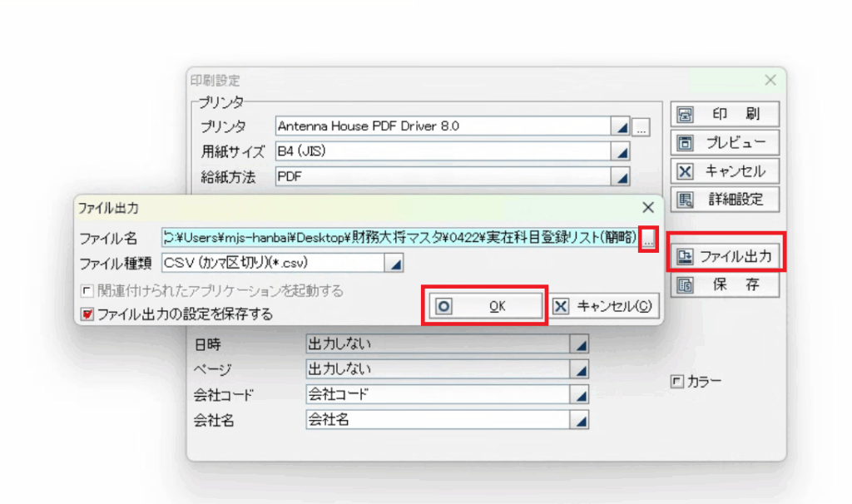Enable 関連付けられたアプリケーションを起動する checkbox
The width and height of the screenshot is (852, 504).
tap(86, 291)
